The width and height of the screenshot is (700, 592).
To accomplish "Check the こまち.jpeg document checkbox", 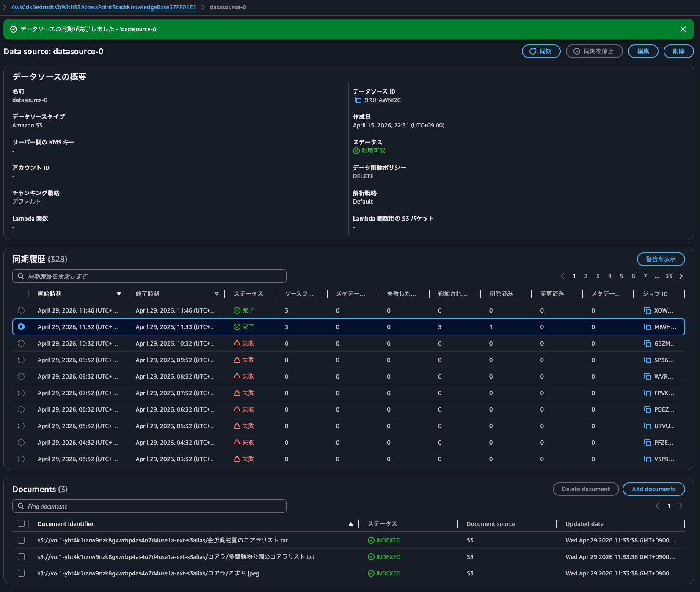I will pyautogui.click(x=21, y=573).
